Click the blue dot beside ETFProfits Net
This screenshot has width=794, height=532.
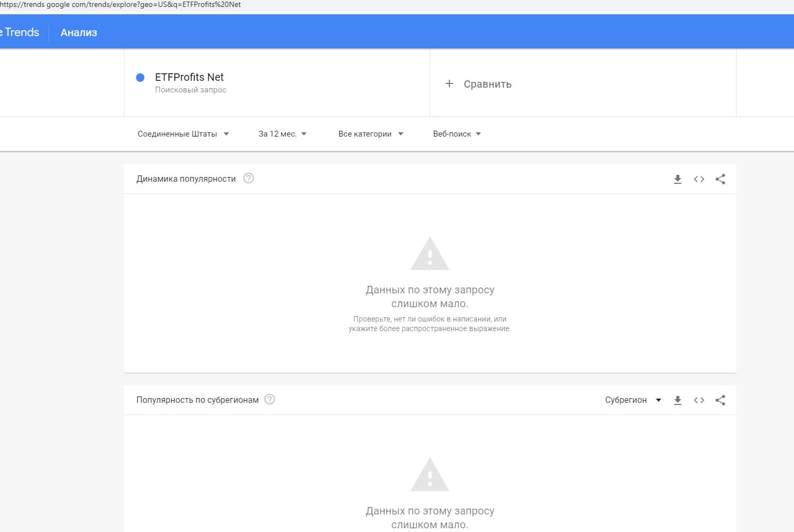(x=140, y=78)
